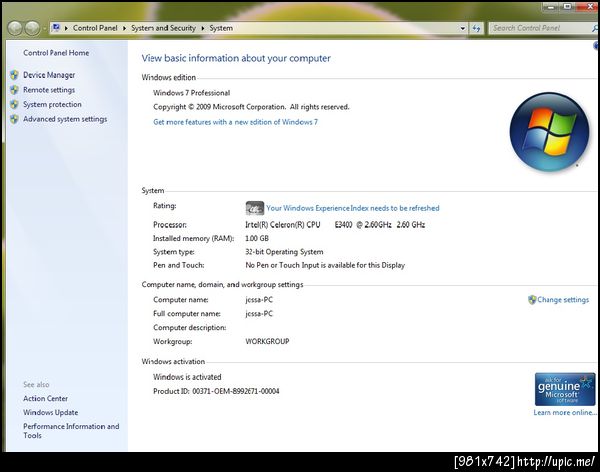Click the shield icon beside Change settings
The width and height of the screenshot is (600, 472).
(x=532, y=300)
